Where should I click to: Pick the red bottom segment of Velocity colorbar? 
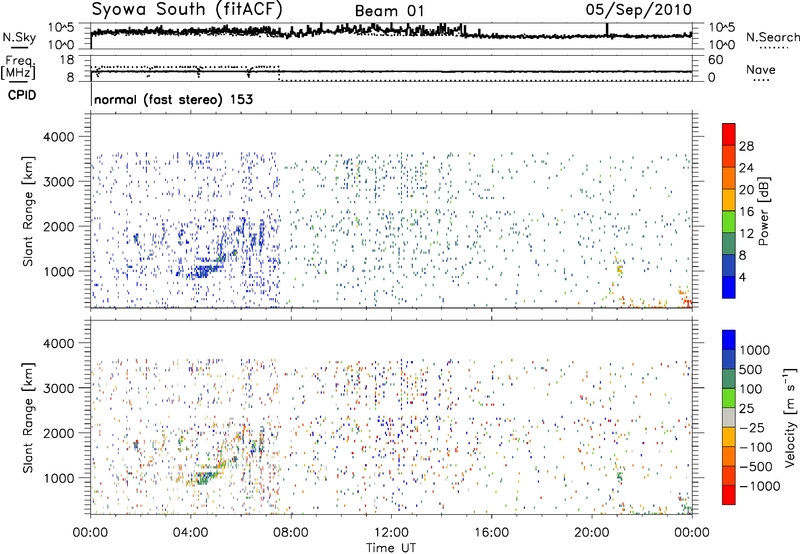pos(729,495)
